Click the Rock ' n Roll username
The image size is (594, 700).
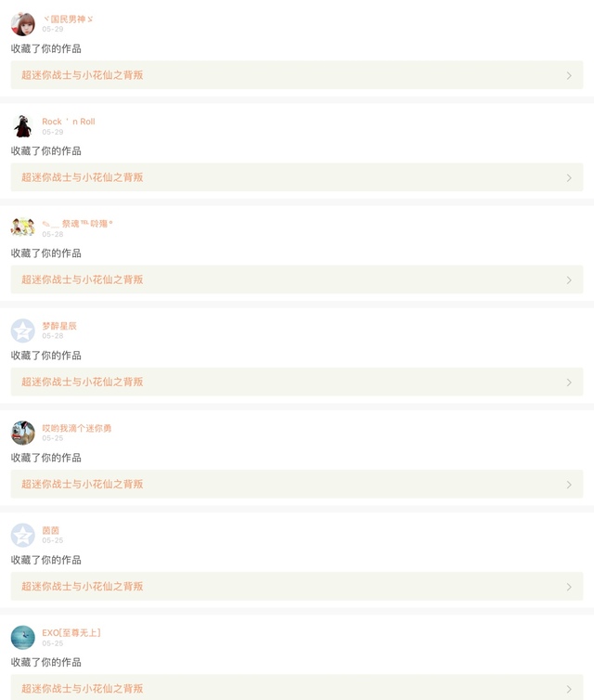tap(69, 122)
